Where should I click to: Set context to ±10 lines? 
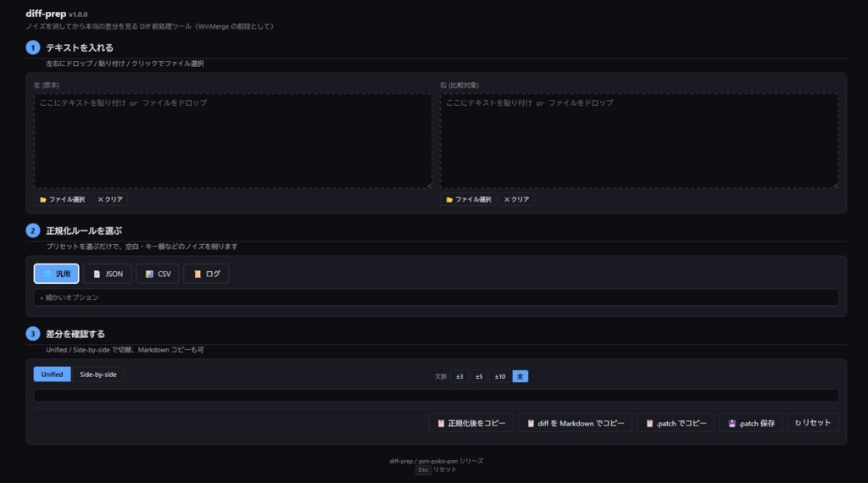pyautogui.click(x=500, y=376)
